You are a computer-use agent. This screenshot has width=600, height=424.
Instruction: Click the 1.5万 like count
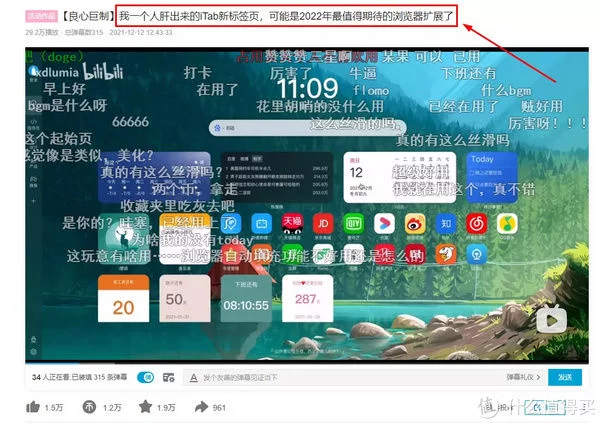click(x=54, y=408)
